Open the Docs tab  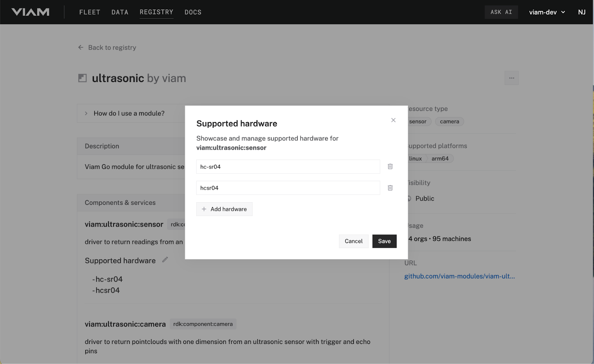[193, 12]
